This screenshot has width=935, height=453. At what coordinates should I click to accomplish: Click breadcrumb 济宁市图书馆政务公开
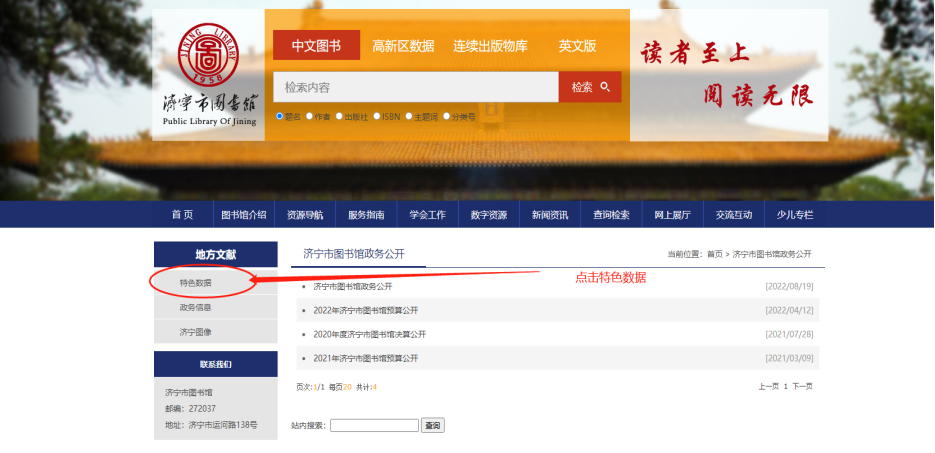772,254
